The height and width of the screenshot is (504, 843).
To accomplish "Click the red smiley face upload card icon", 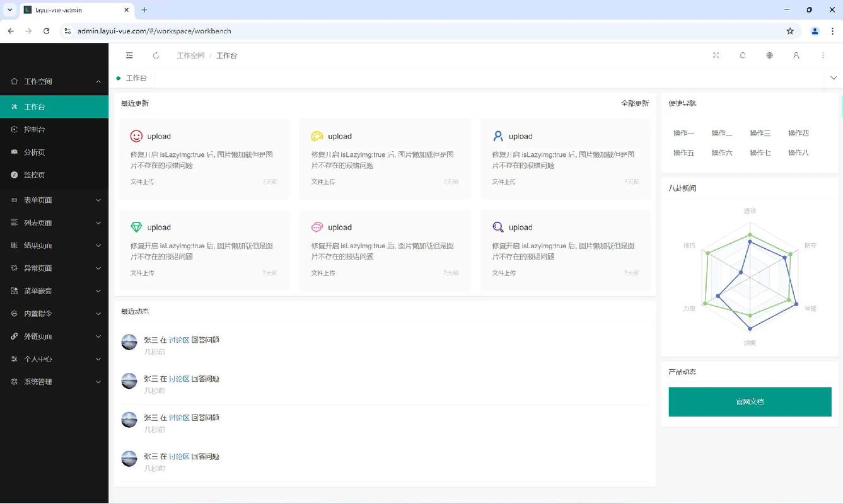I will pos(136,136).
